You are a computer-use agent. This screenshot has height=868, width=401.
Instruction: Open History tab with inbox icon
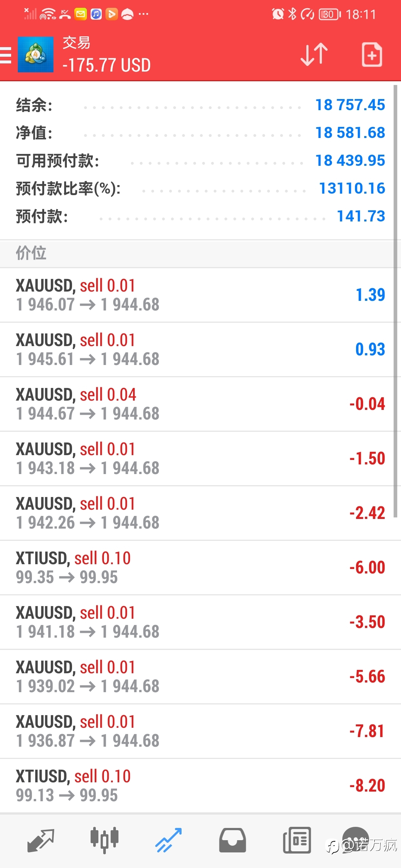(232, 840)
